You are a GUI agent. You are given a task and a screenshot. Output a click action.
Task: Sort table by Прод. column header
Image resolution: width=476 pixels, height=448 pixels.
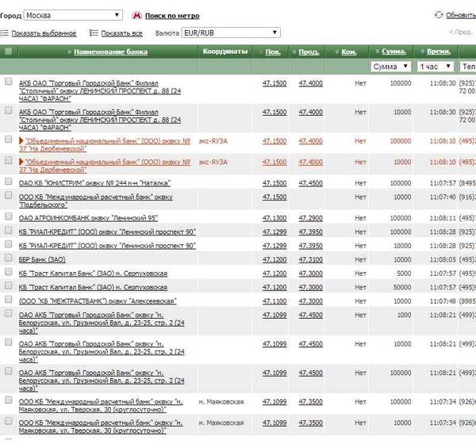pyautogui.click(x=309, y=52)
